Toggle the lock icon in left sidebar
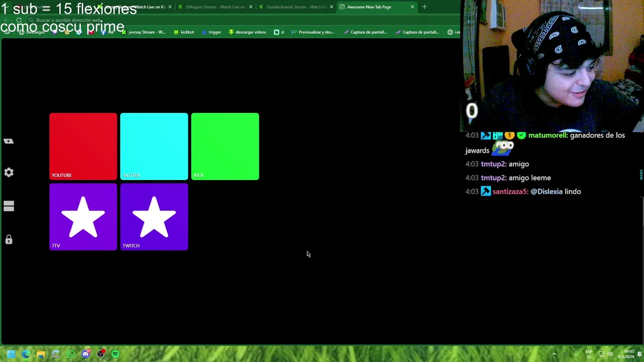The image size is (644, 362). coord(9,240)
